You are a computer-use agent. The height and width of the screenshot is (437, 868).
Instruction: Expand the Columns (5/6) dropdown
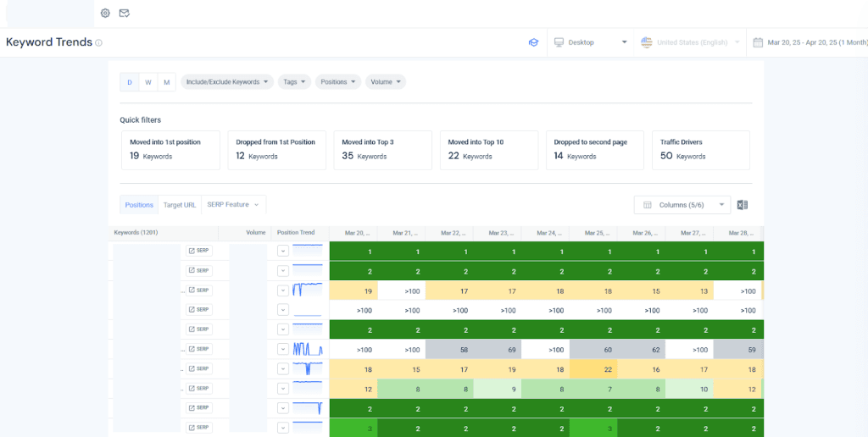pyautogui.click(x=682, y=205)
